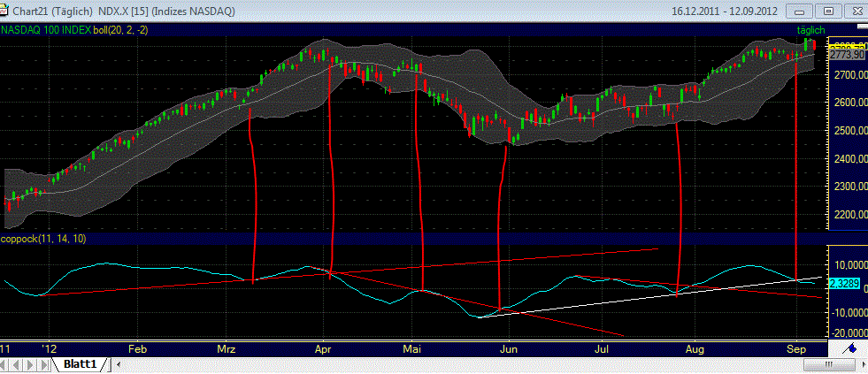Screen dimensions: 868x374
Task: Go to previous sheet arrow button
Action: 19,364
